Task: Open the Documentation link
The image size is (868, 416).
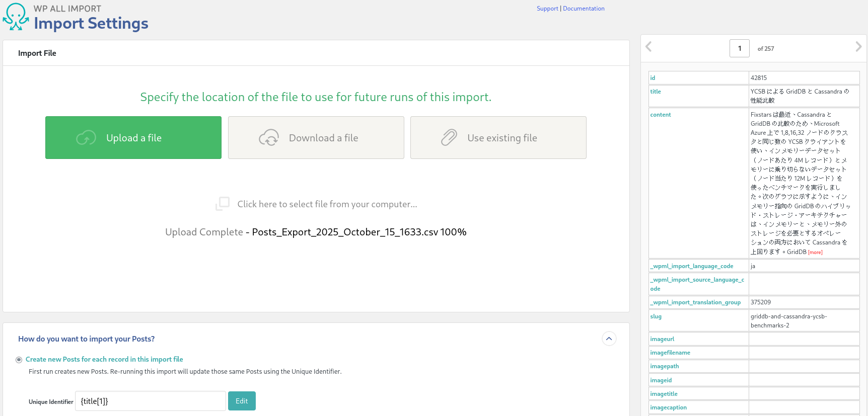Action: [x=584, y=9]
